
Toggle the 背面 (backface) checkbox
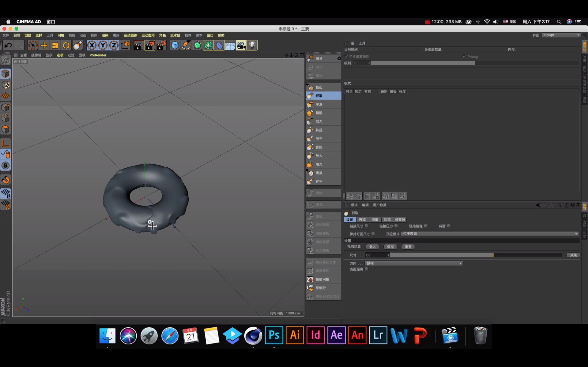[449, 226]
